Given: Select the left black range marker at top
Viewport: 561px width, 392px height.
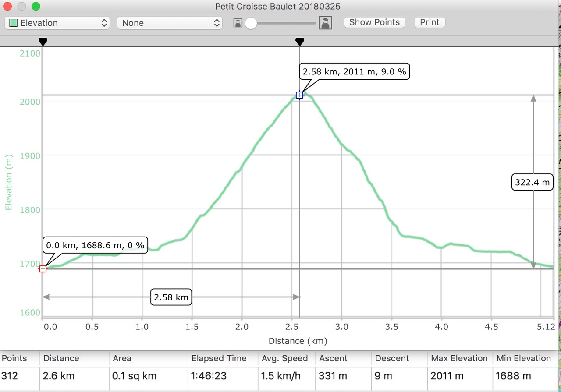Looking at the screenshot, I should [x=43, y=42].
